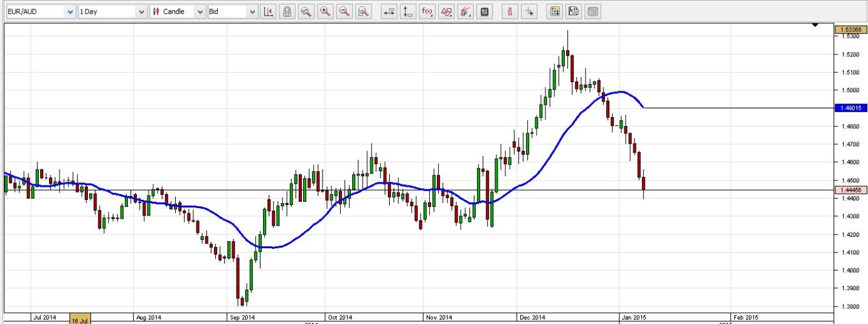The width and height of the screenshot is (868, 324).
Task: Click the auto-fit zoom magnifier with chart line
Action: (x=306, y=11)
